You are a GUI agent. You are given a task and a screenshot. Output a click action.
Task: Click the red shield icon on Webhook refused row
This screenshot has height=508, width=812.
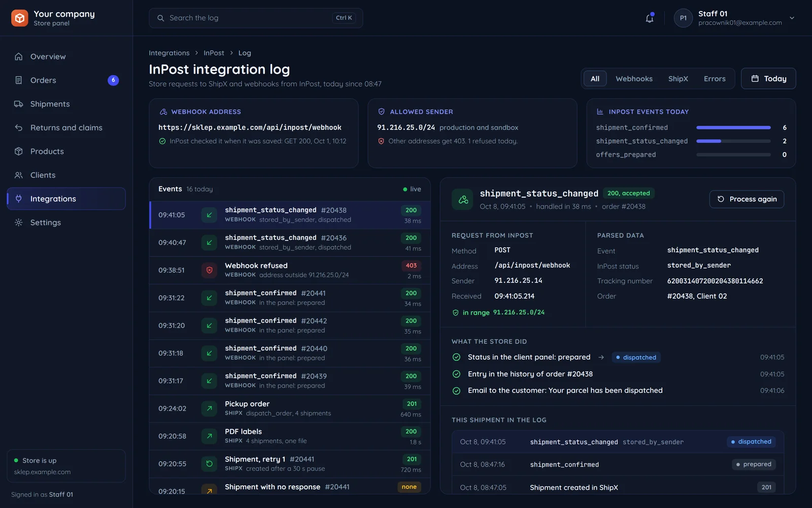(209, 270)
